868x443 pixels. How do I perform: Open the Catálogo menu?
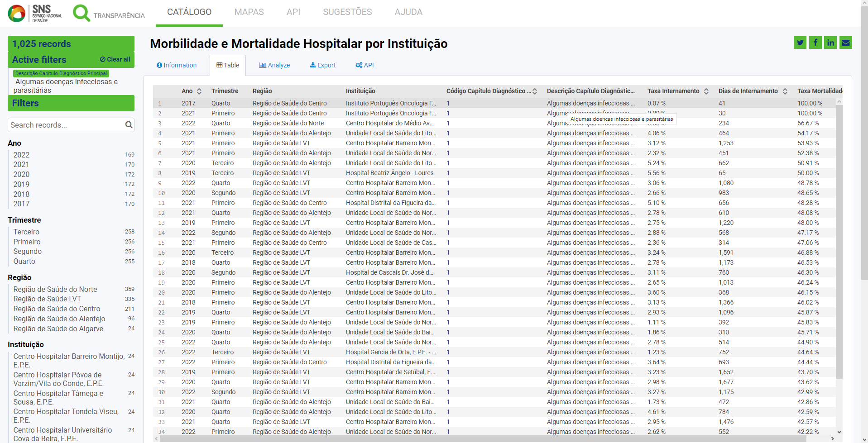click(x=189, y=12)
